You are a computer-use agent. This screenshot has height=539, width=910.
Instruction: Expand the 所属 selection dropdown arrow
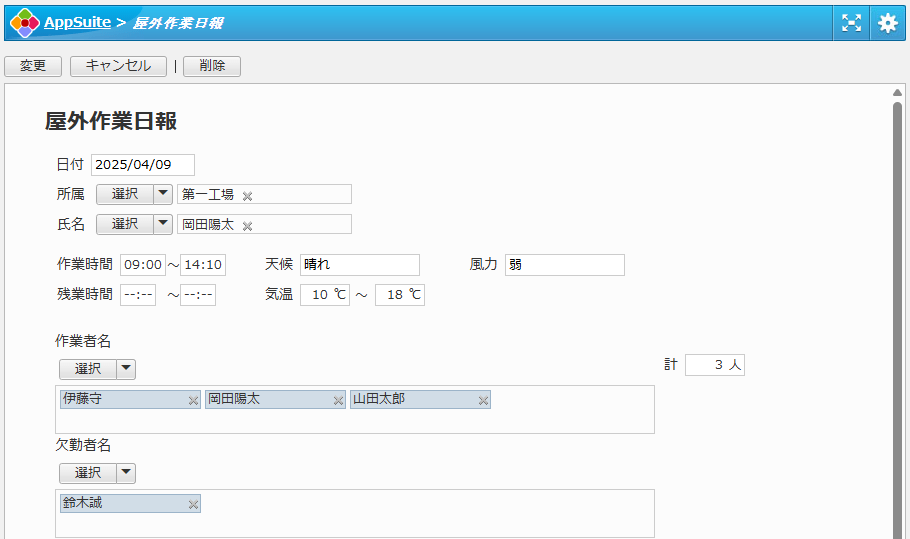[x=163, y=194]
